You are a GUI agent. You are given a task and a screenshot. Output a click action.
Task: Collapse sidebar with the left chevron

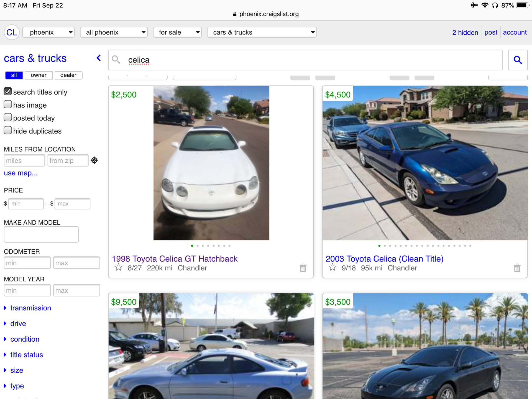99,58
